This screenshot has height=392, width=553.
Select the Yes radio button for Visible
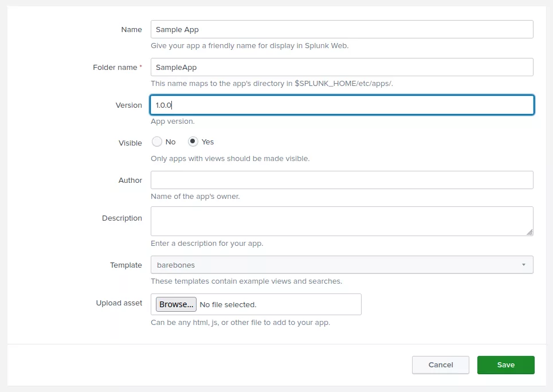(x=193, y=142)
